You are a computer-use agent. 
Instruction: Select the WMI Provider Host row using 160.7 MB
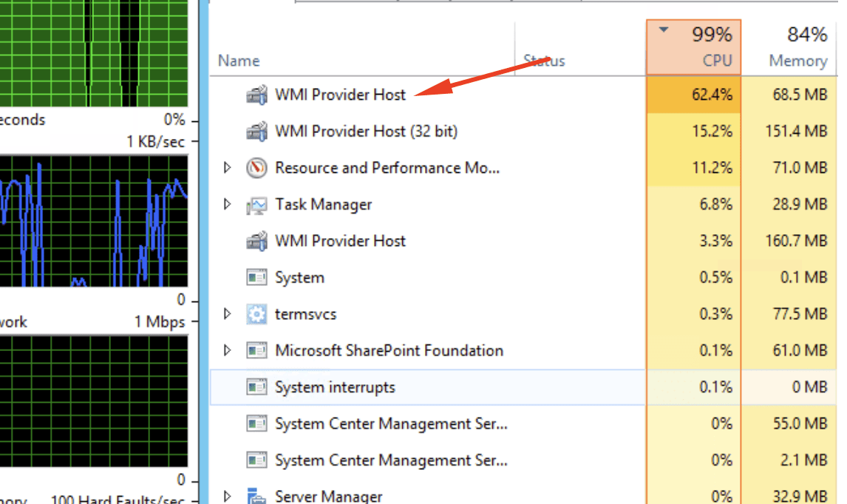click(x=523, y=241)
